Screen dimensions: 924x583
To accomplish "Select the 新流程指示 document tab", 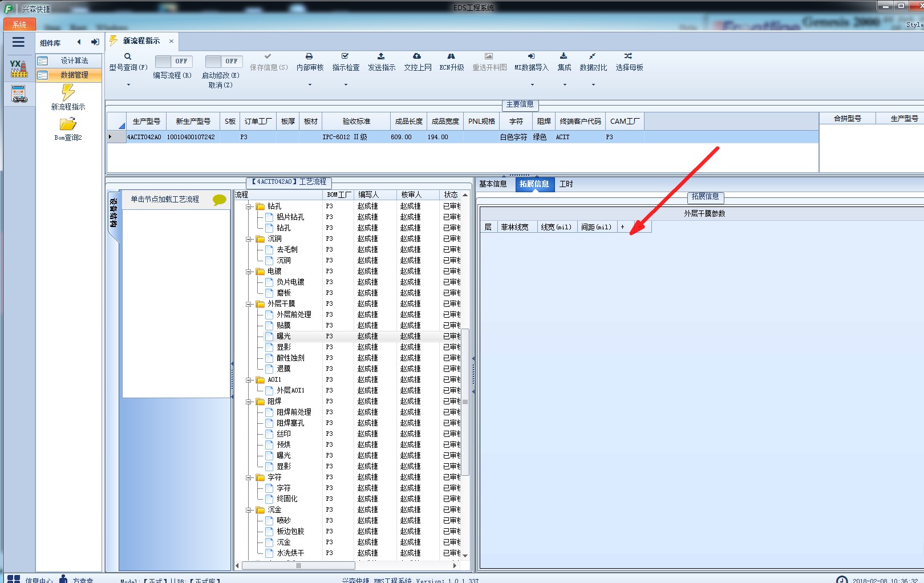I will tap(141, 41).
